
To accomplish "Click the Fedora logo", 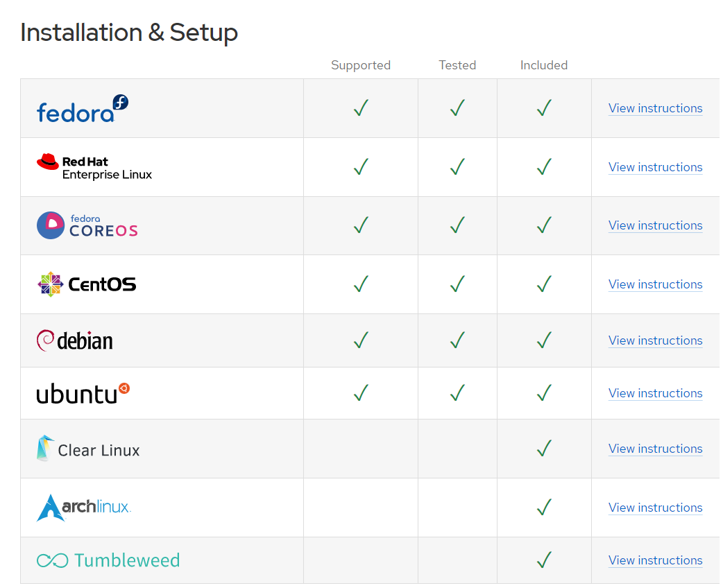I will click(x=83, y=109).
